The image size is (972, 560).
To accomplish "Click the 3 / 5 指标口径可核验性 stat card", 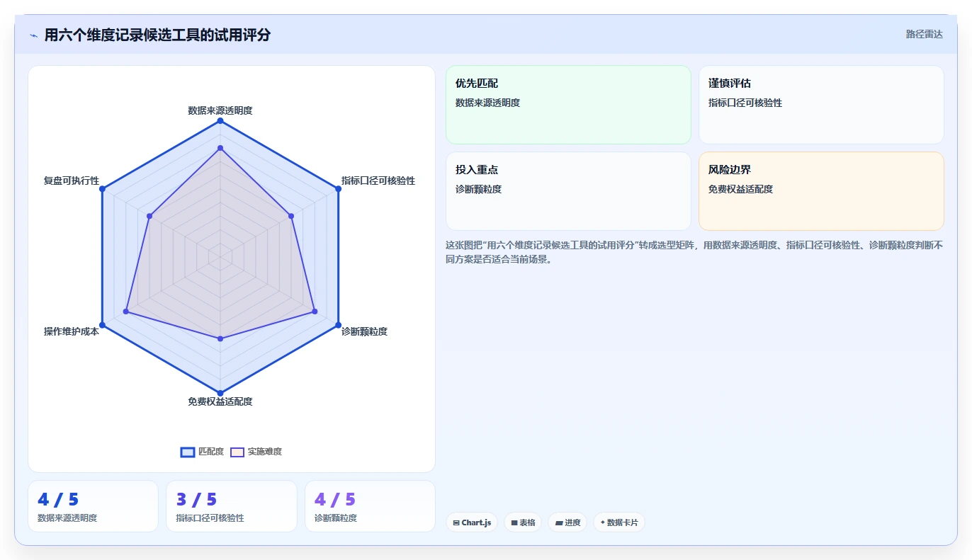I will tap(232, 506).
